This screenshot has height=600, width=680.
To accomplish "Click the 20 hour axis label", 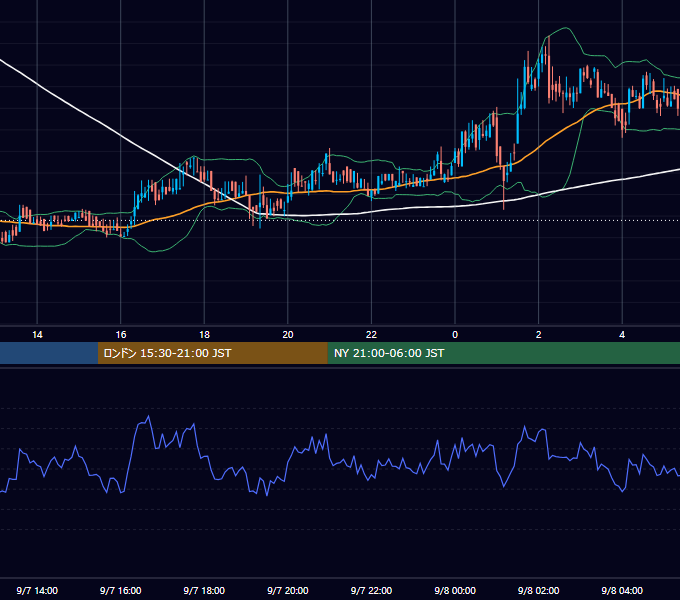I will (288, 335).
